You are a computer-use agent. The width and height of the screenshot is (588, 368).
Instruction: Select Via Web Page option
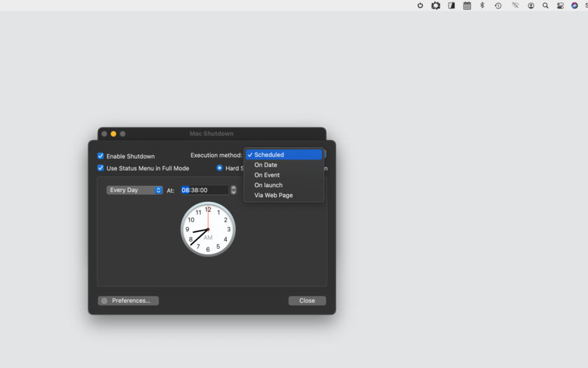[x=284, y=196]
